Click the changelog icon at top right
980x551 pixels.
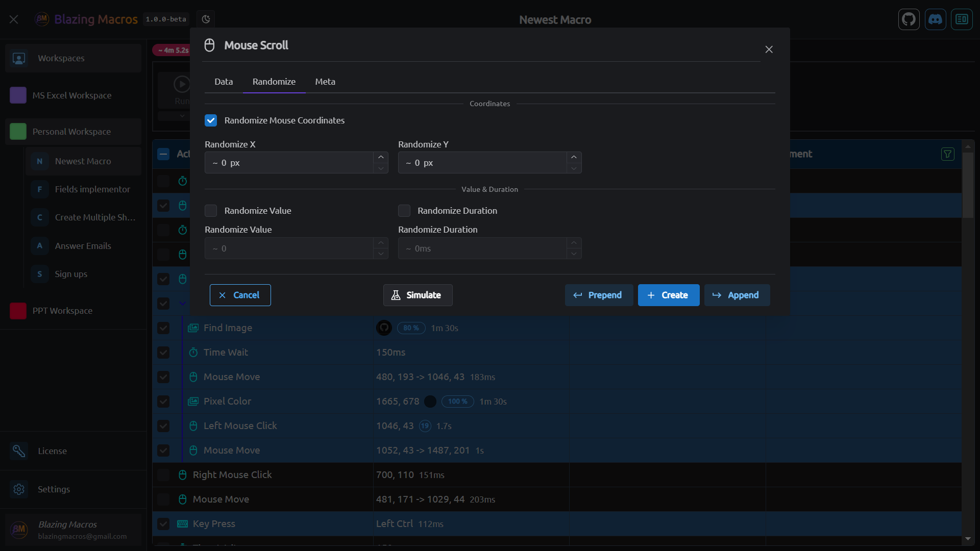pyautogui.click(x=962, y=19)
